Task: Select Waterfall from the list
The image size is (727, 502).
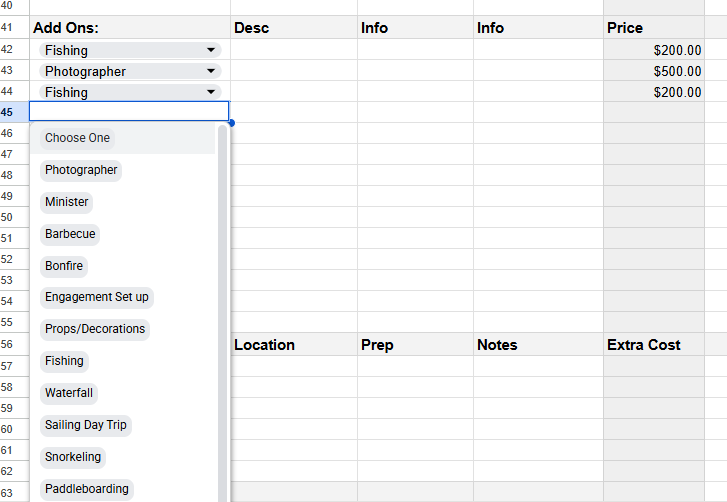Action: click(x=69, y=393)
